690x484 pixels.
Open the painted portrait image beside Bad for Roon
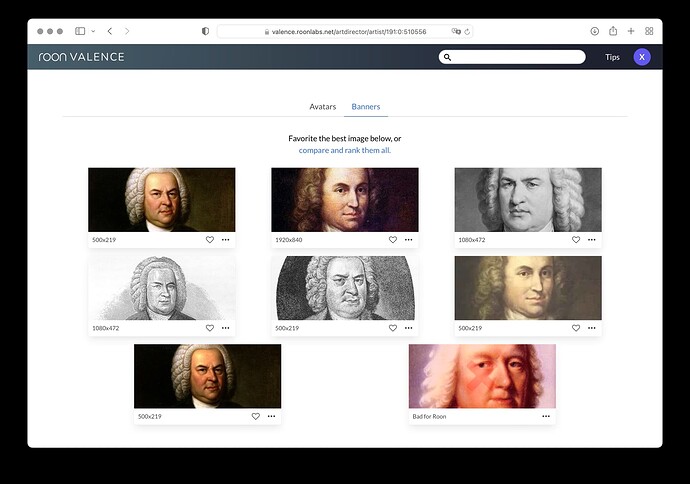click(208, 376)
